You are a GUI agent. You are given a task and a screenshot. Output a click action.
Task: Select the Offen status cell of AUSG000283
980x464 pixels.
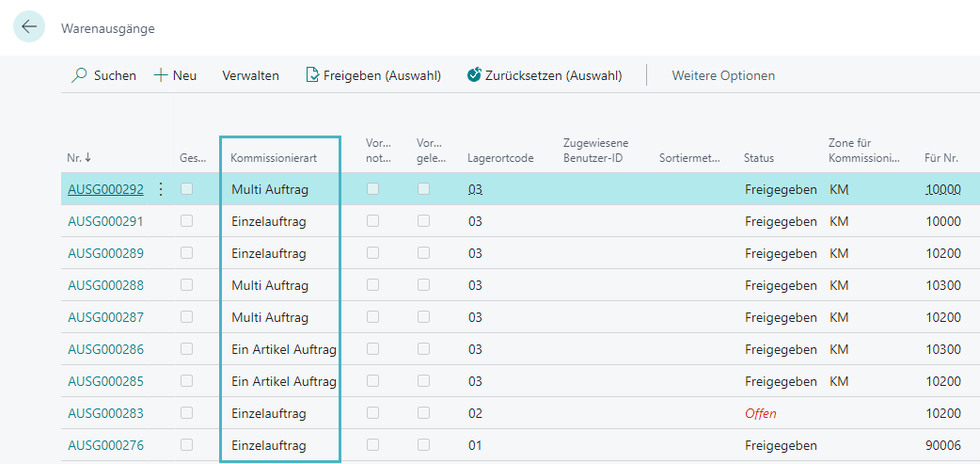tap(760, 413)
